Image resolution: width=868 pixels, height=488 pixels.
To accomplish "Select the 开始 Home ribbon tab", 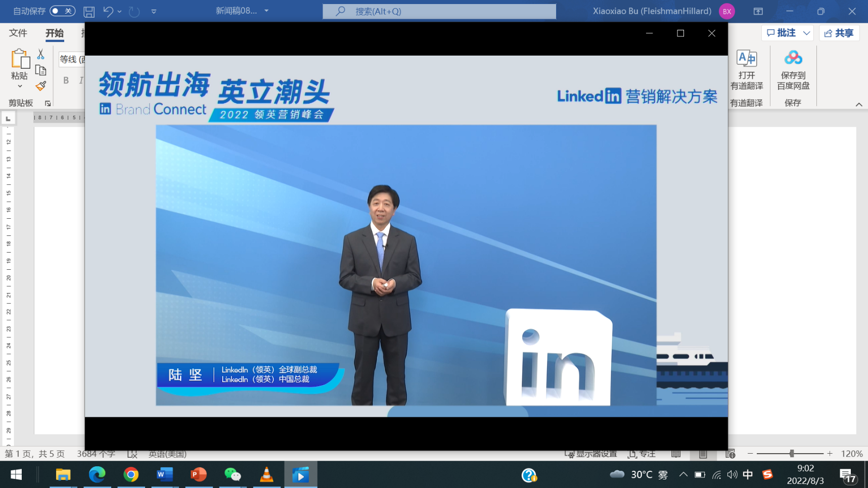I will [x=55, y=33].
